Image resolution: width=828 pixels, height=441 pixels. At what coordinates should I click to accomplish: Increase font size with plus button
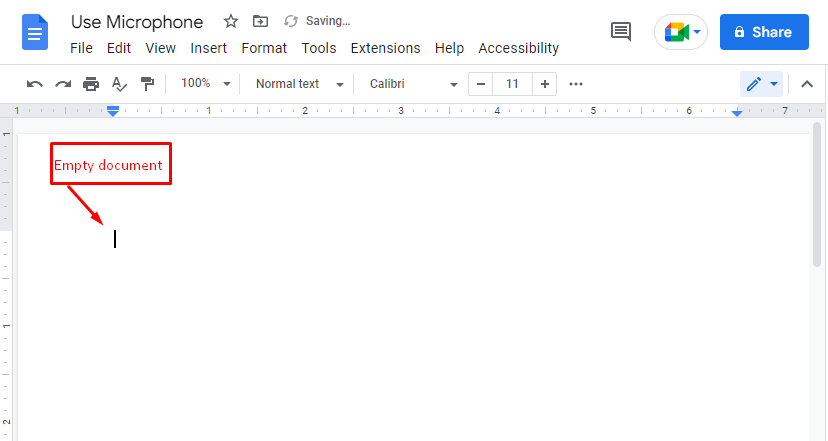pos(544,84)
